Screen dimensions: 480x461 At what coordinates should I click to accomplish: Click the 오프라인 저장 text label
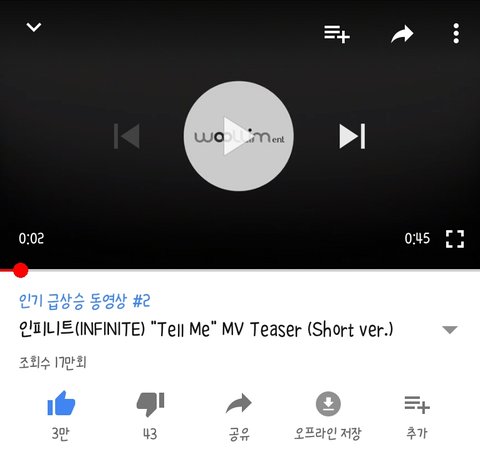(327, 433)
